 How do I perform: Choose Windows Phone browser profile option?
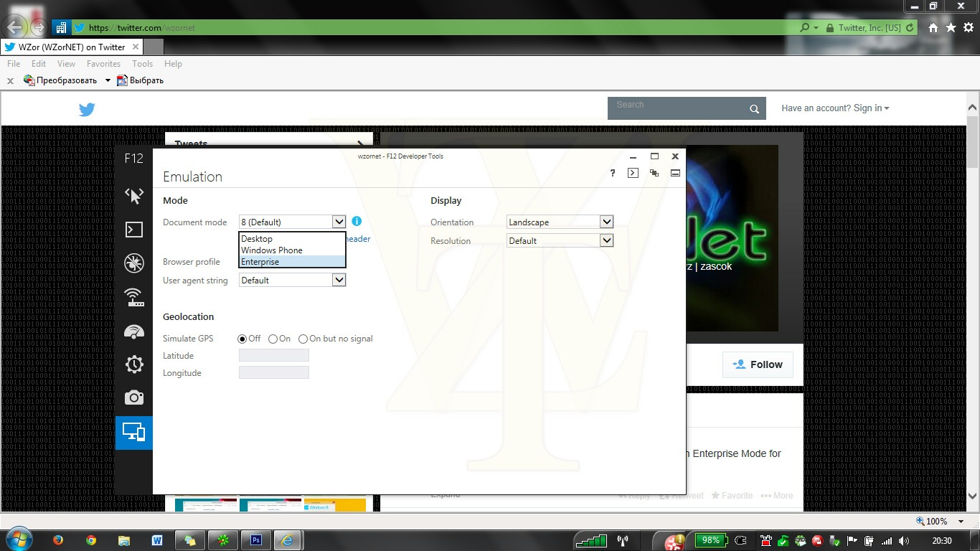point(292,250)
